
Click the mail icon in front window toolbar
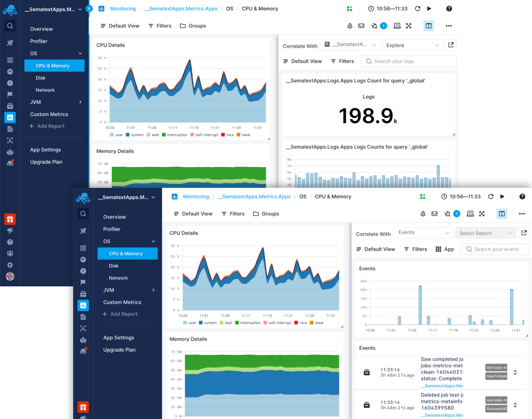(434, 214)
